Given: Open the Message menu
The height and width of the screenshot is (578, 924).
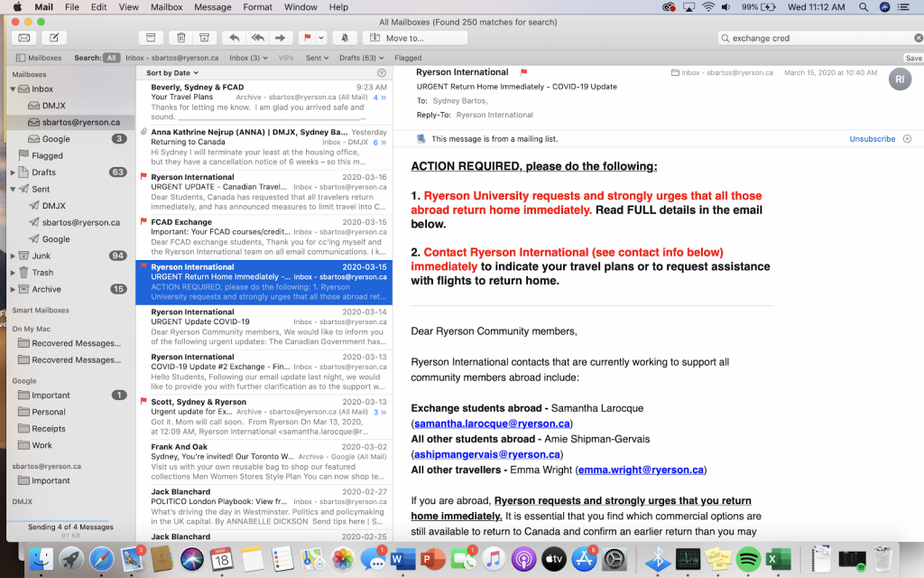Looking at the screenshot, I should (213, 7).
